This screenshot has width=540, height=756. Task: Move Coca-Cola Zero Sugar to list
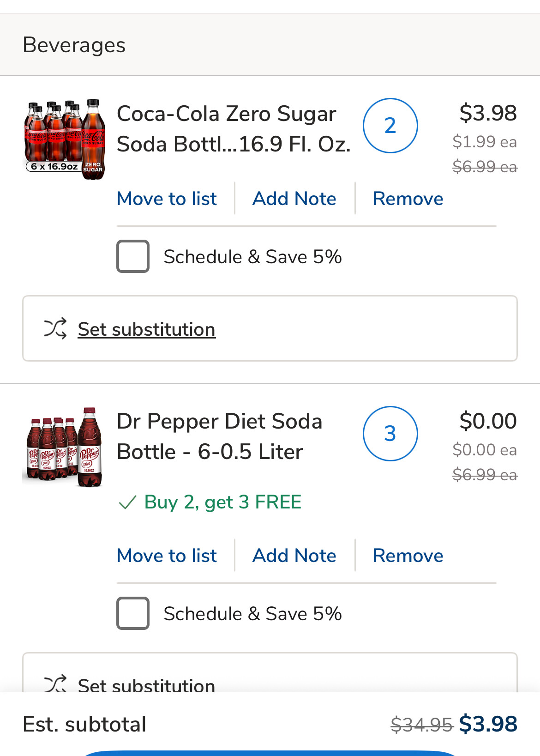click(167, 199)
